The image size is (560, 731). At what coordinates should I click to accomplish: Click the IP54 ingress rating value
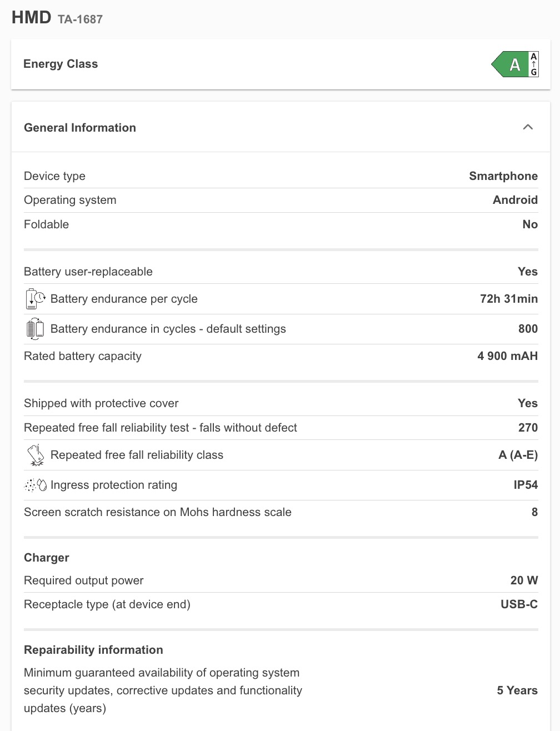coord(526,485)
